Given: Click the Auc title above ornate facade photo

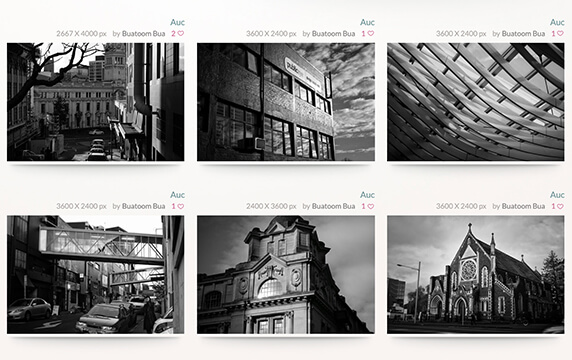Looking at the screenshot, I should coord(367,195).
